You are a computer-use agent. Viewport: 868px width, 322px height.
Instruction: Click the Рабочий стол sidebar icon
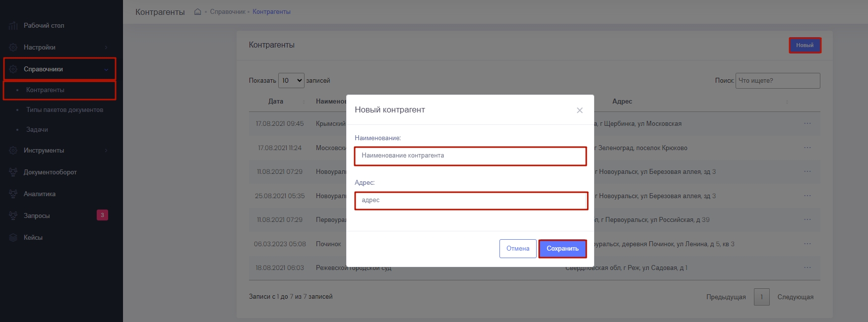[x=13, y=26]
